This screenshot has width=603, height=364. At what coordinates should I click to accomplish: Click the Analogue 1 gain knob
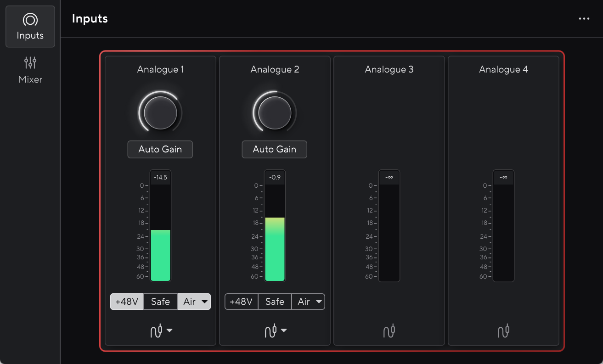tap(160, 112)
